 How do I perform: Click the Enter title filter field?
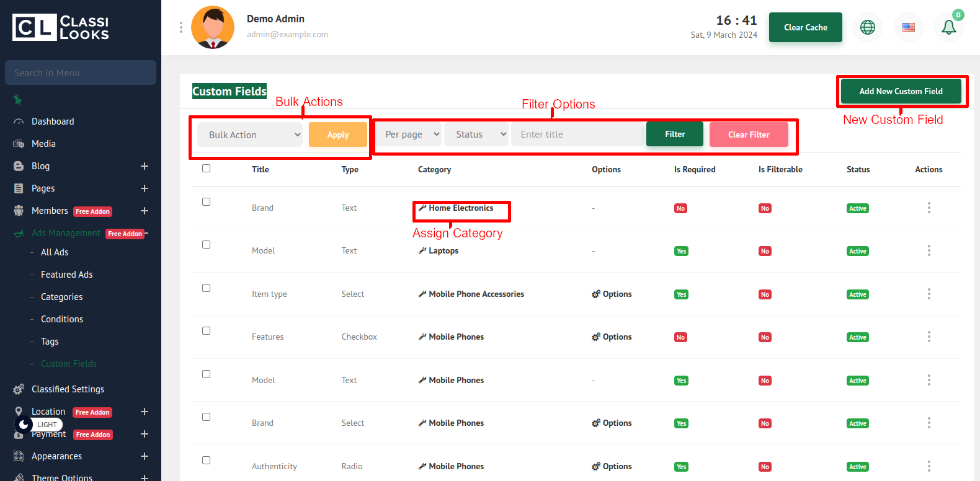pos(577,135)
